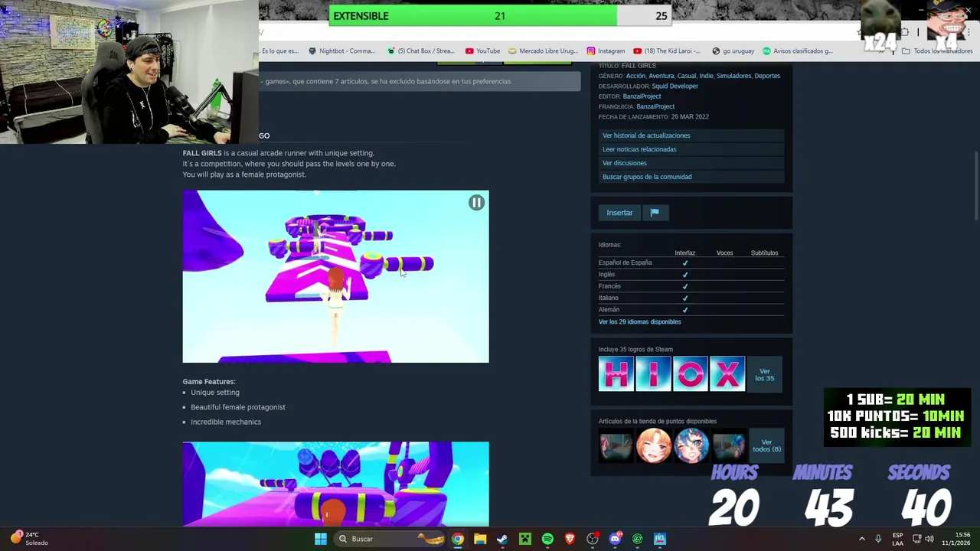Image resolution: width=980 pixels, height=551 pixels.
Task: Click Ver todos (8) points shop tile
Action: [x=766, y=445]
